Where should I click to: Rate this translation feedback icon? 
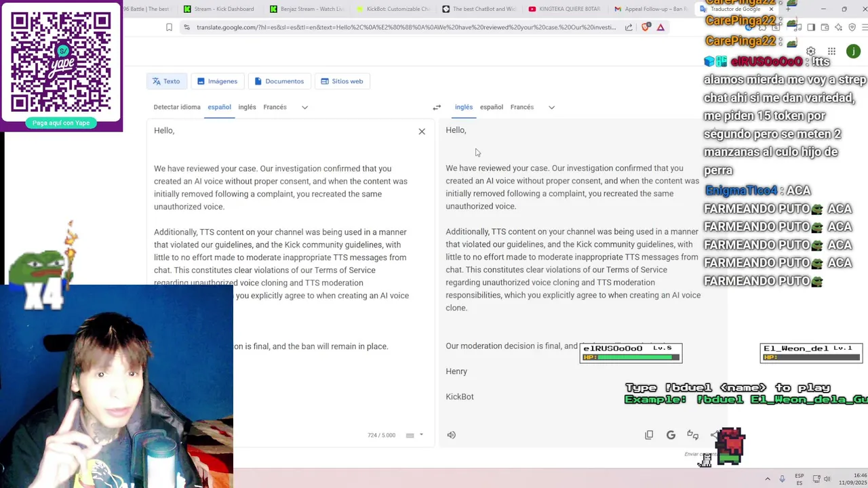coord(692,435)
